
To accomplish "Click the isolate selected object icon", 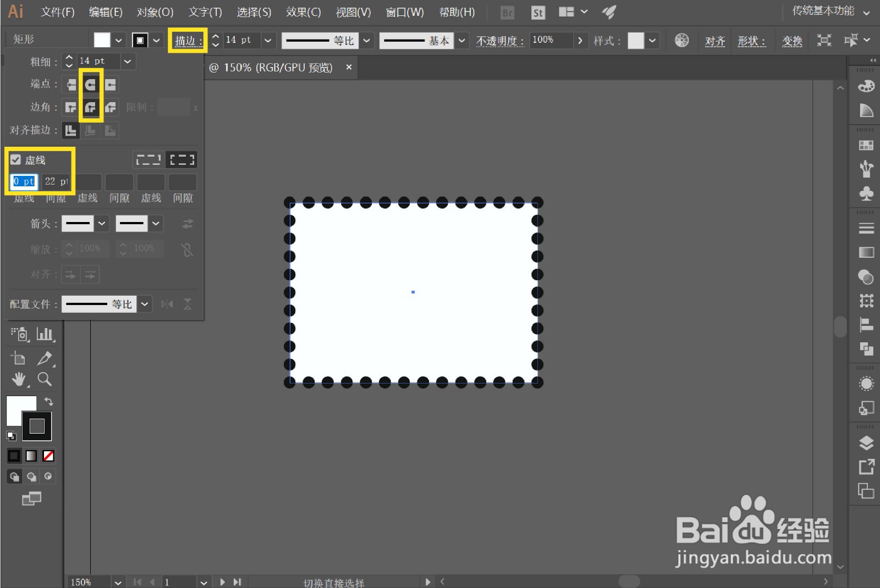I will point(824,40).
